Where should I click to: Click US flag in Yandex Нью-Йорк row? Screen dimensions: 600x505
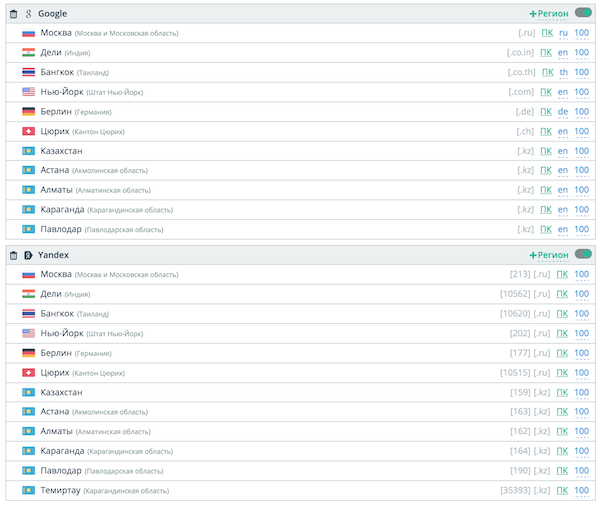29,333
